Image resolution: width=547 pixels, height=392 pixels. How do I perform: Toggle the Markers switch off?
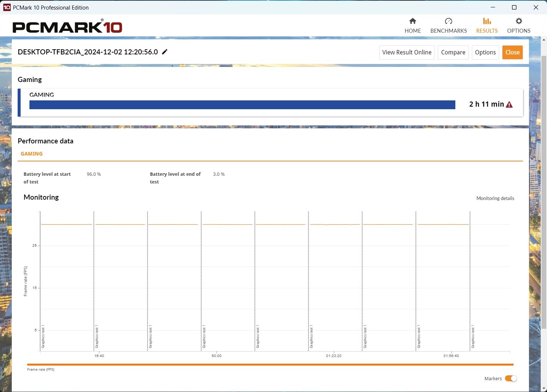511,378
